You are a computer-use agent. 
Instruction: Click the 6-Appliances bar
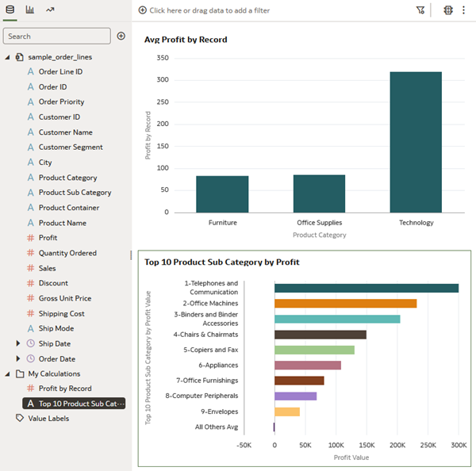click(x=308, y=365)
